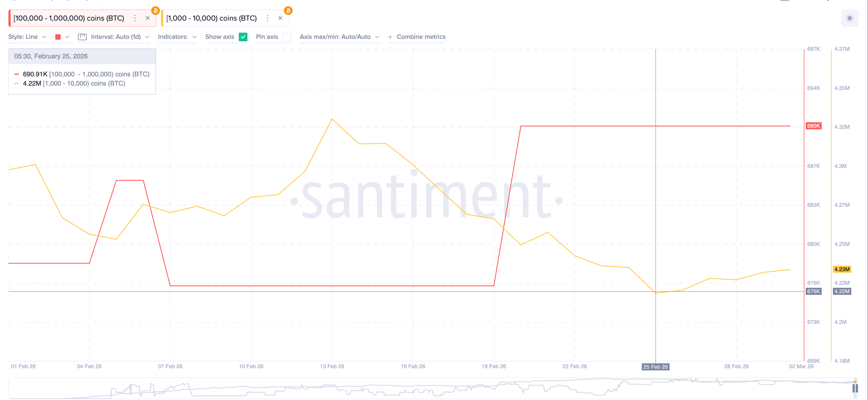868x400 pixels.
Task: Open the Style: Line dropdown
Action: (x=27, y=37)
